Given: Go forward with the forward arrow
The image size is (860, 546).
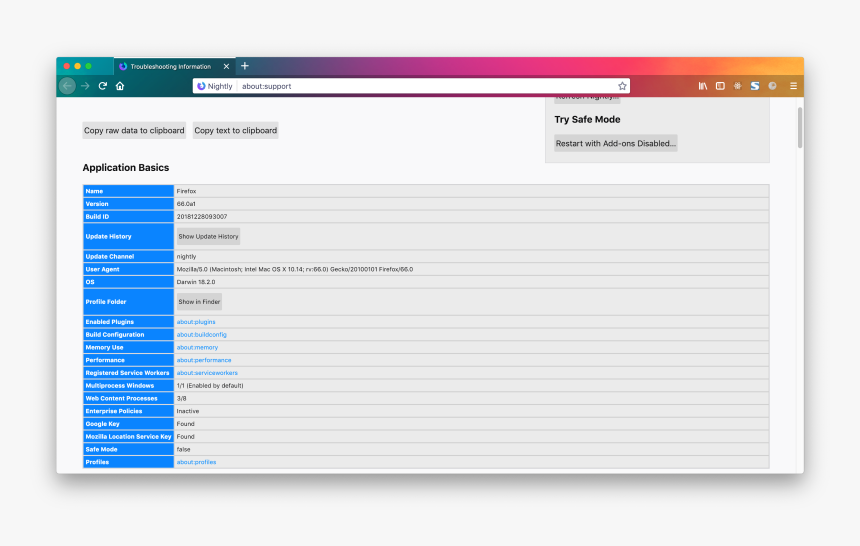Looking at the screenshot, I should pyautogui.click(x=85, y=86).
